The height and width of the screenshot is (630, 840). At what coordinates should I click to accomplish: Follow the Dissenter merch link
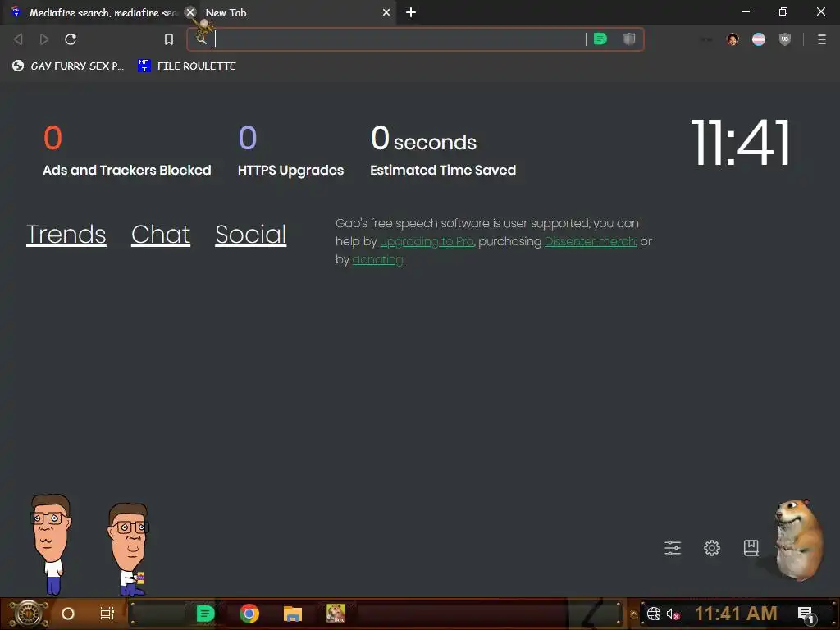pyautogui.click(x=591, y=242)
